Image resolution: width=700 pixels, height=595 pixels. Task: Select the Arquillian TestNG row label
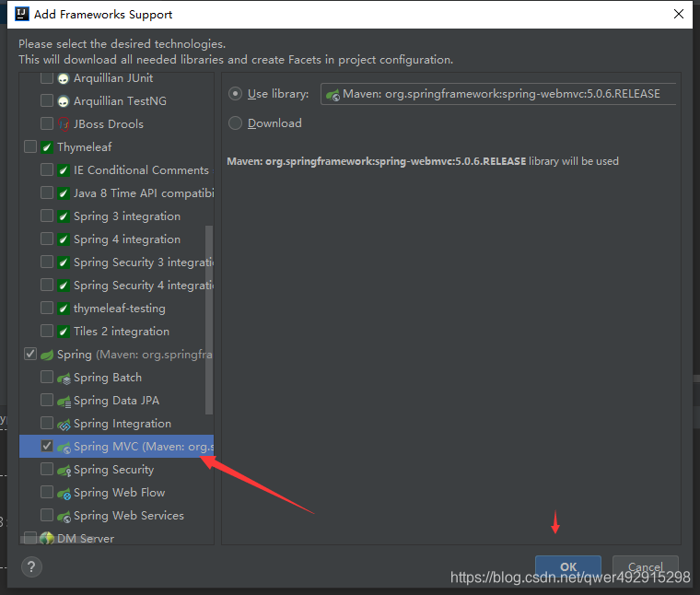click(120, 101)
